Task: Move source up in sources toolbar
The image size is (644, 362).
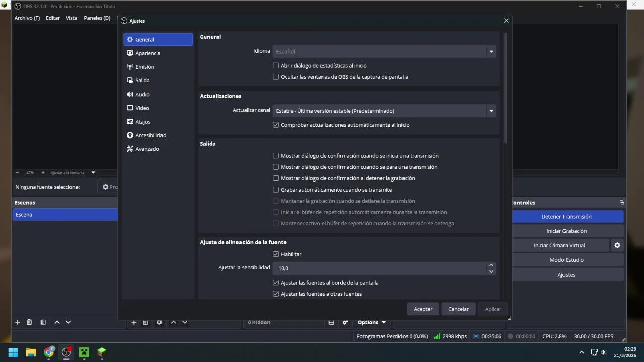Action: point(174,322)
